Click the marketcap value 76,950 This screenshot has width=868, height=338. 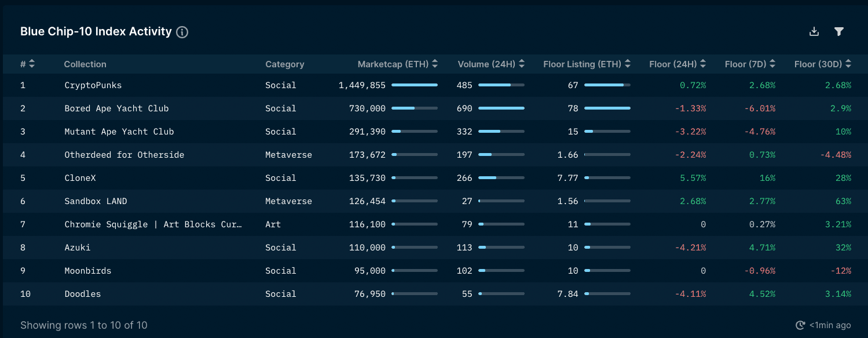click(370, 294)
